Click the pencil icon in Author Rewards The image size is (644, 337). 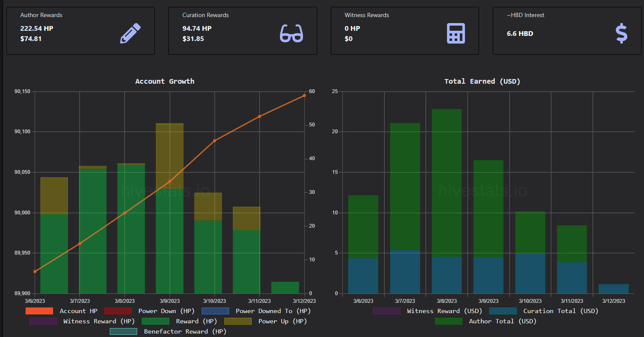point(130,33)
